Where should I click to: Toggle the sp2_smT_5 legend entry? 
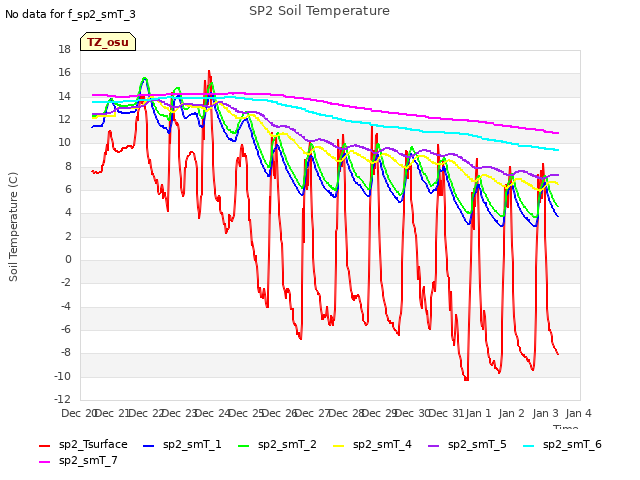click(x=467, y=444)
